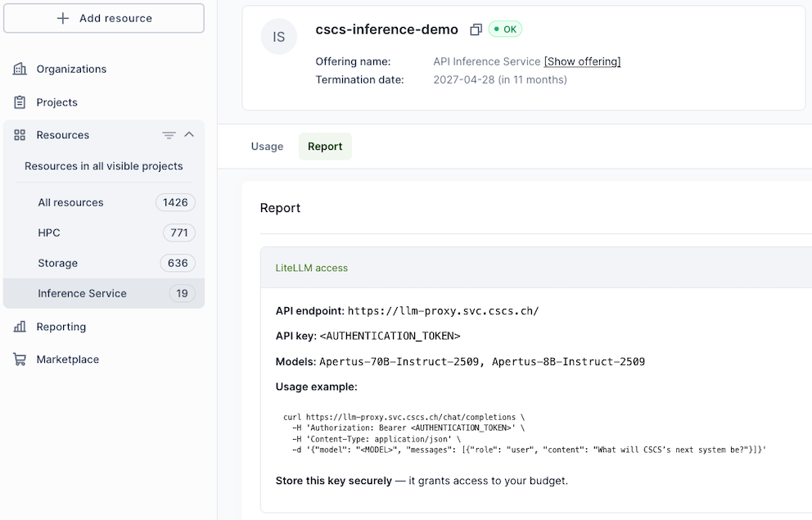Select Inference Service category

pos(104,294)
